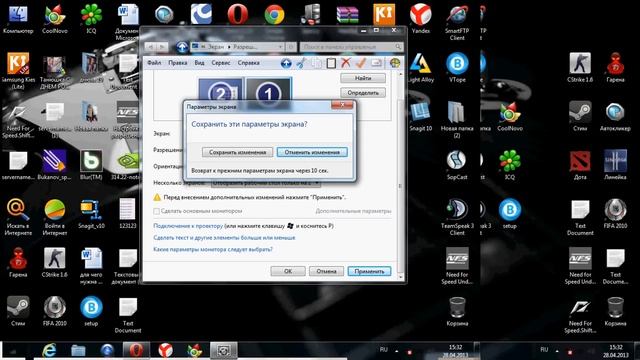Open the 123123 desktop file
This screenshot has height=360, width=640.
tap(127, 214)
